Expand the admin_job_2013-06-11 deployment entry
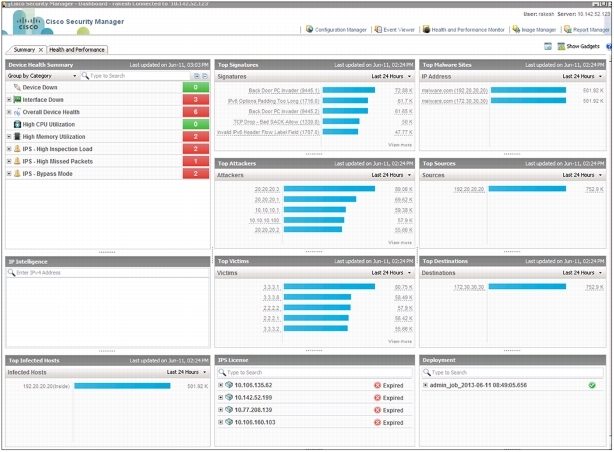Screen dimensions: 614x452 click(x=425, y=385)
